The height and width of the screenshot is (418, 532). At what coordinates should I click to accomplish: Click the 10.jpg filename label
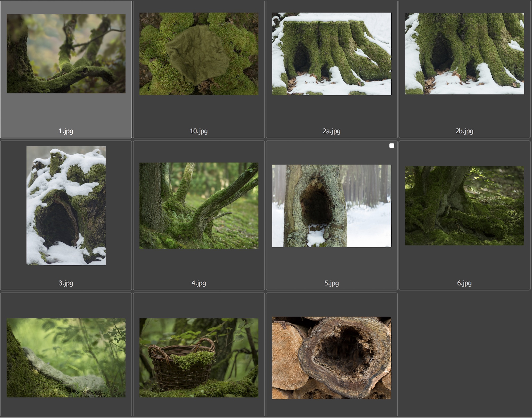[x=199, y=131]
